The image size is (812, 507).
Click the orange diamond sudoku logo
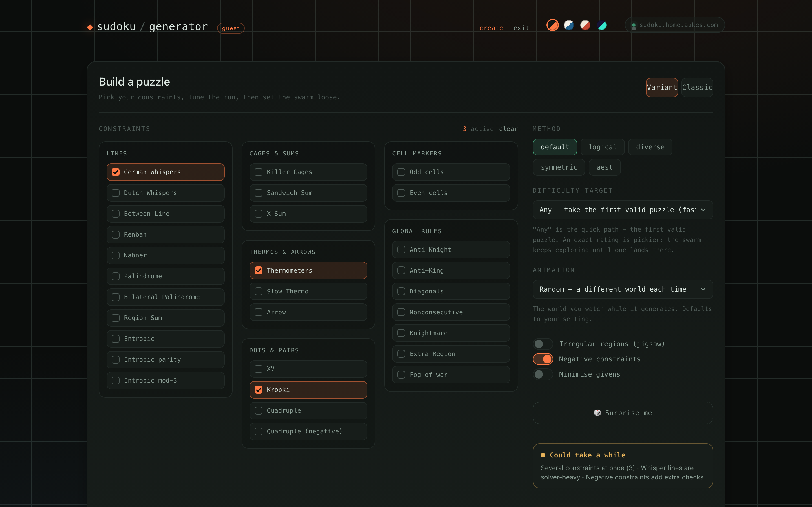pyautogui.click(x=90, y=27)
